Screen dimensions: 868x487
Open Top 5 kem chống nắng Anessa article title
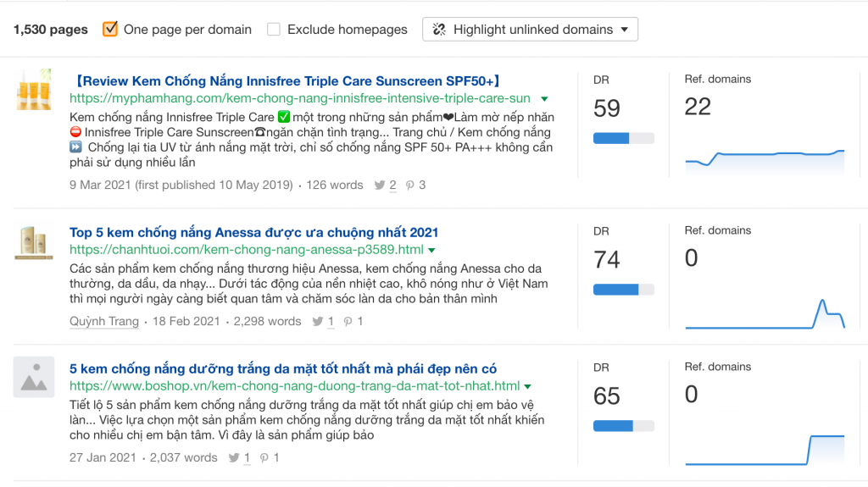pos(253,232)
